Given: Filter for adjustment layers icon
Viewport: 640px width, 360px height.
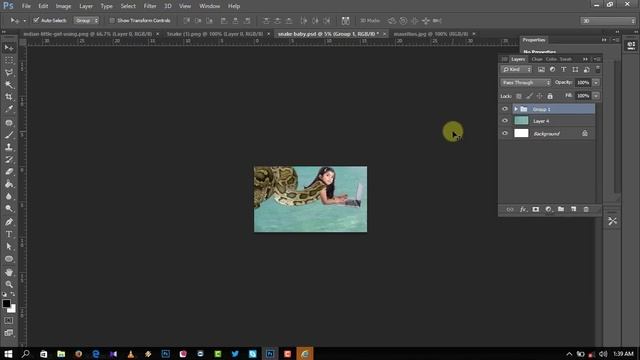Looking at the screenshot, I should 552,70.
